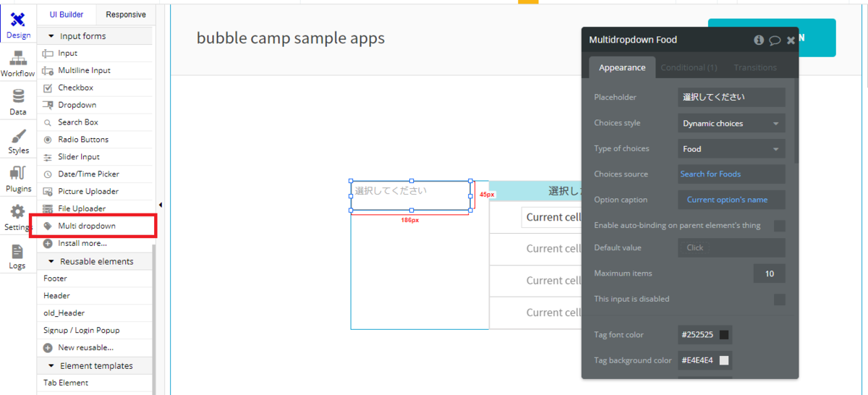Select the Transitions tab
Screen dimensions: 868x395
755,67
